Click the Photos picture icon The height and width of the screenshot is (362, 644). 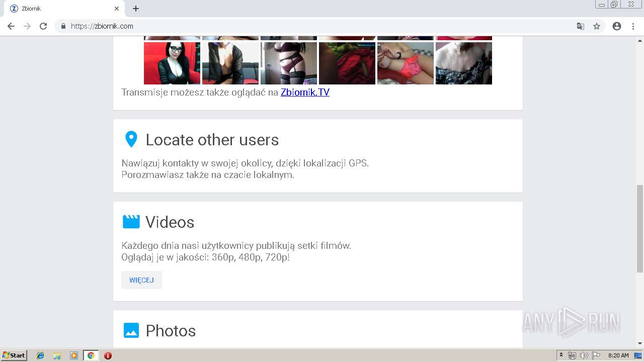(x=131, y=330)
